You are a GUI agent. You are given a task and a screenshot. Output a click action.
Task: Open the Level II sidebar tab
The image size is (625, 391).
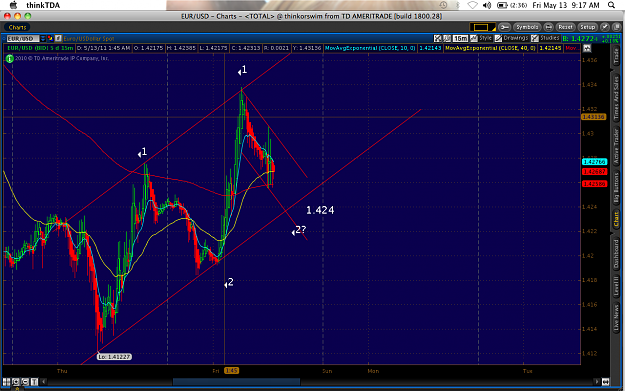[616, 286]
